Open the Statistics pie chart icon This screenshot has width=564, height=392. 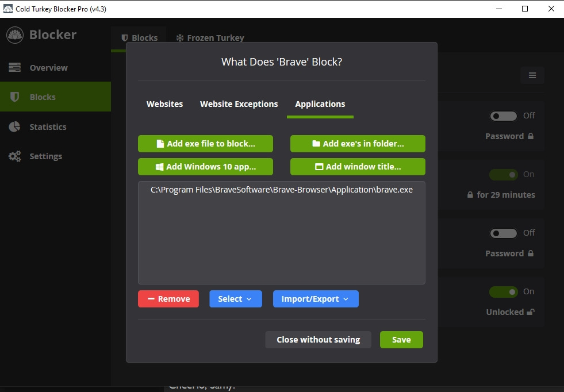click(15, 126)
